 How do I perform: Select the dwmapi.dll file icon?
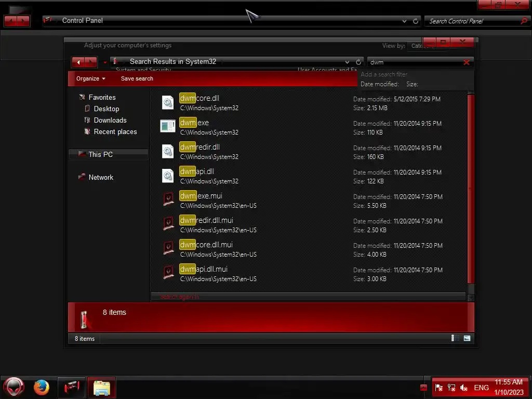point(168,176)
